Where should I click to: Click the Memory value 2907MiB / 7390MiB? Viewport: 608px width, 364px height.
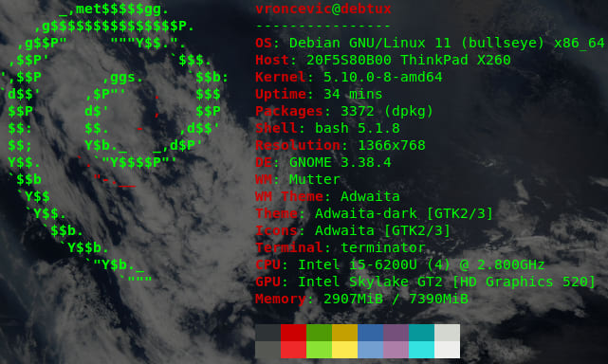[x=396, y=299]
